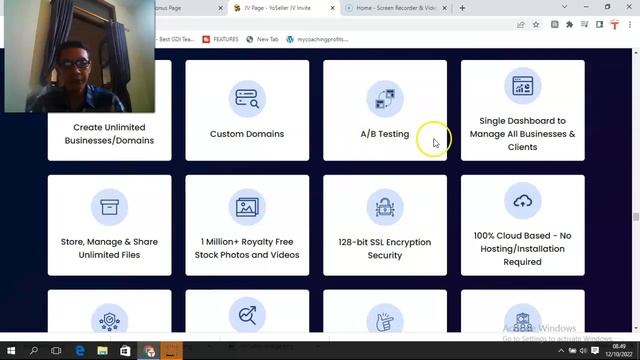Launch Microsoft Edge from taskbar
This screenshot has height=360, width=640.
point(80,351)
